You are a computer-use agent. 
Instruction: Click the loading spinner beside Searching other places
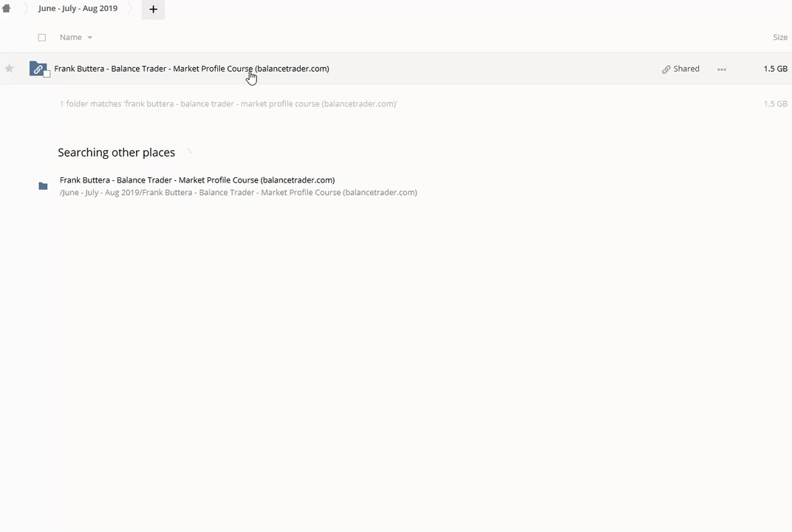click(x=187, y=153)
